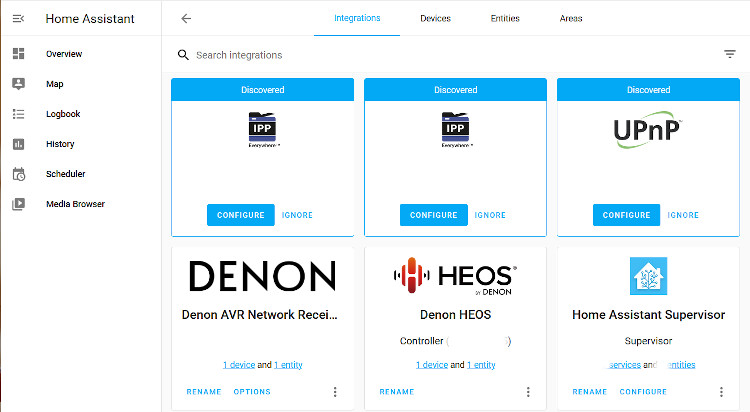750x412 pixels.
Task: Click the Denon HEOS card title
Action: point(455,315)
